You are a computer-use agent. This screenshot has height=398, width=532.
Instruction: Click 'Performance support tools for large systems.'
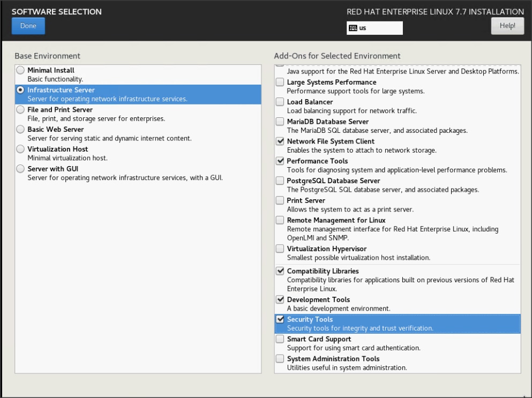click(356, 91)
